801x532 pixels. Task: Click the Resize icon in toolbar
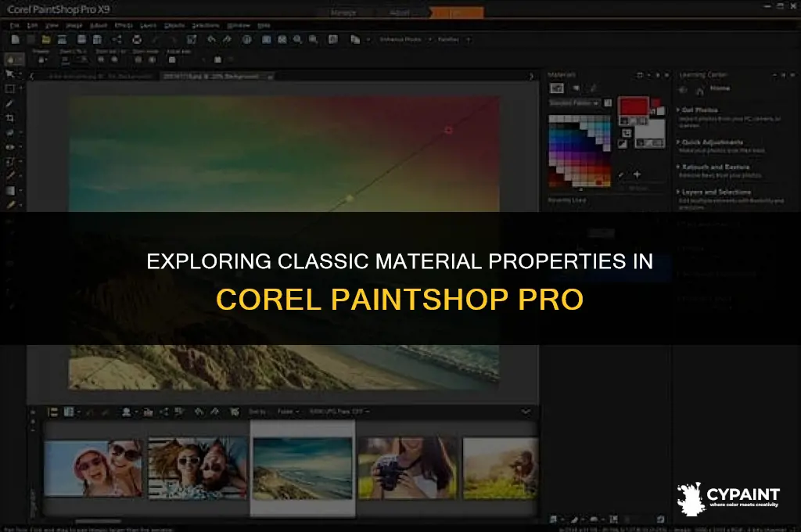coord(192,39)
